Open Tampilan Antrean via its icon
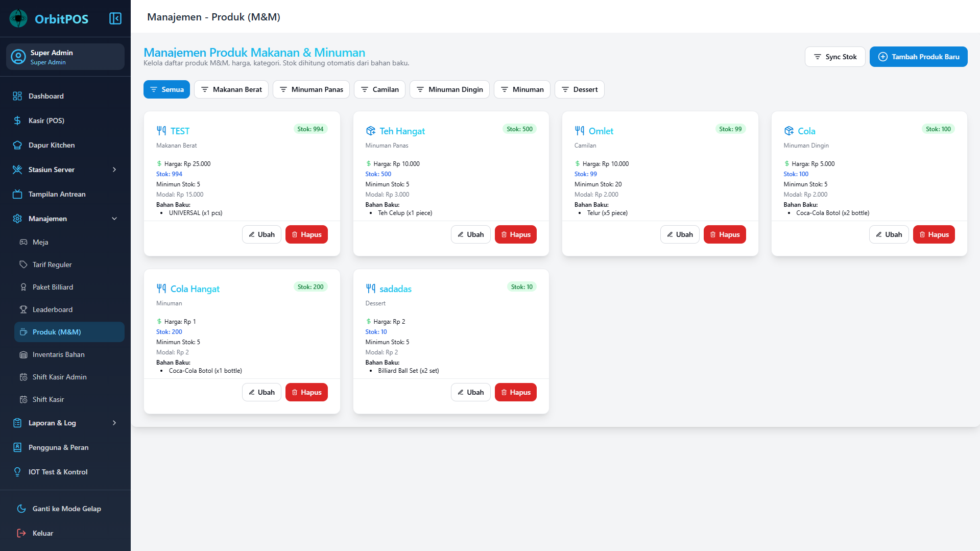The image size is (980, 551). [x=16, y=194]
